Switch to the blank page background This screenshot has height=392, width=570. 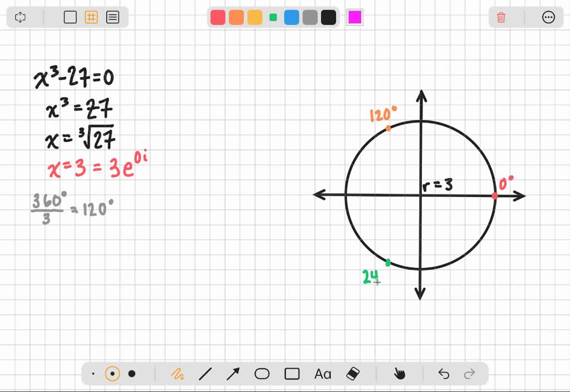point(70,17)
